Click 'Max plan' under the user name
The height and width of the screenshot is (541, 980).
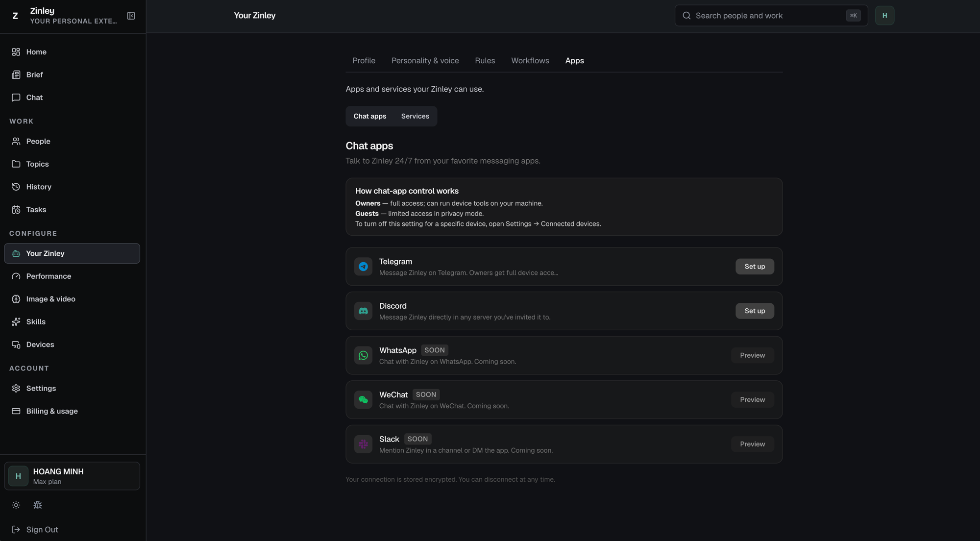48,482
